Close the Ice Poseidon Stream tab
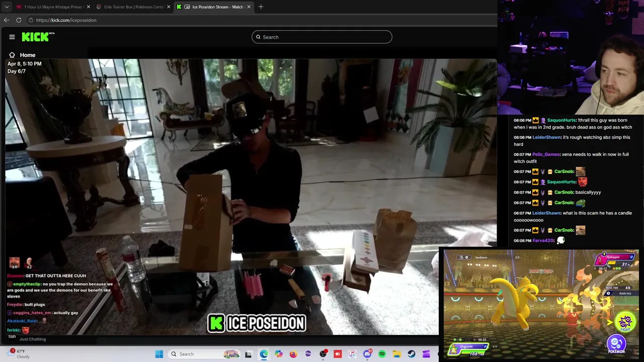 pyautogui.click(x=249, y=7)
